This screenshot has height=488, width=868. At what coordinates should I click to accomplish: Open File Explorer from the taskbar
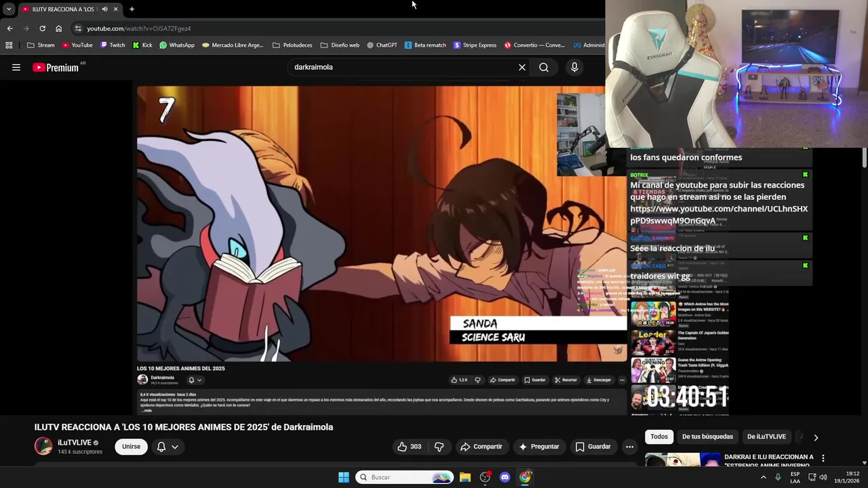tap(465, 477)
